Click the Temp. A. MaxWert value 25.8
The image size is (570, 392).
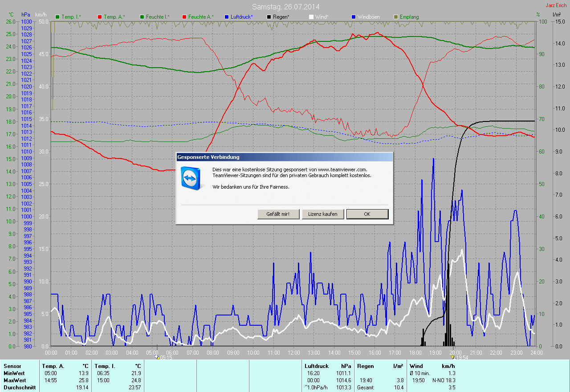83,380
